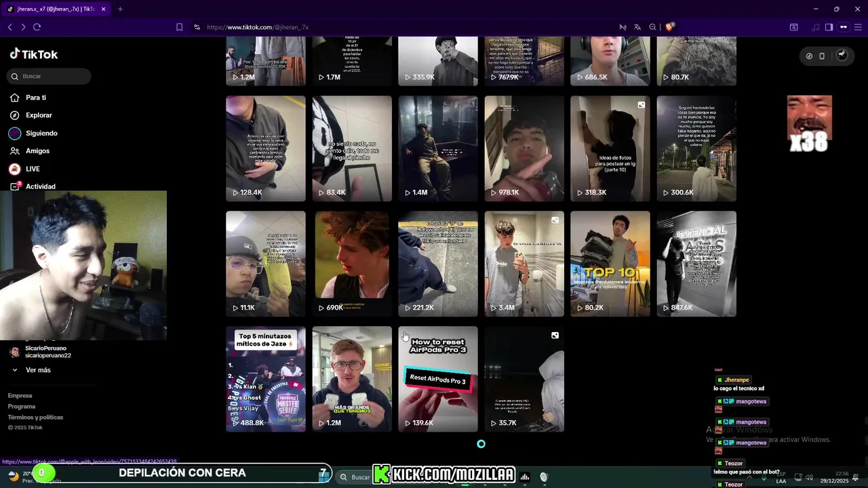868x488 pixels.
Task: Open the video with 300.6K views
Action: tap(696, 148)
